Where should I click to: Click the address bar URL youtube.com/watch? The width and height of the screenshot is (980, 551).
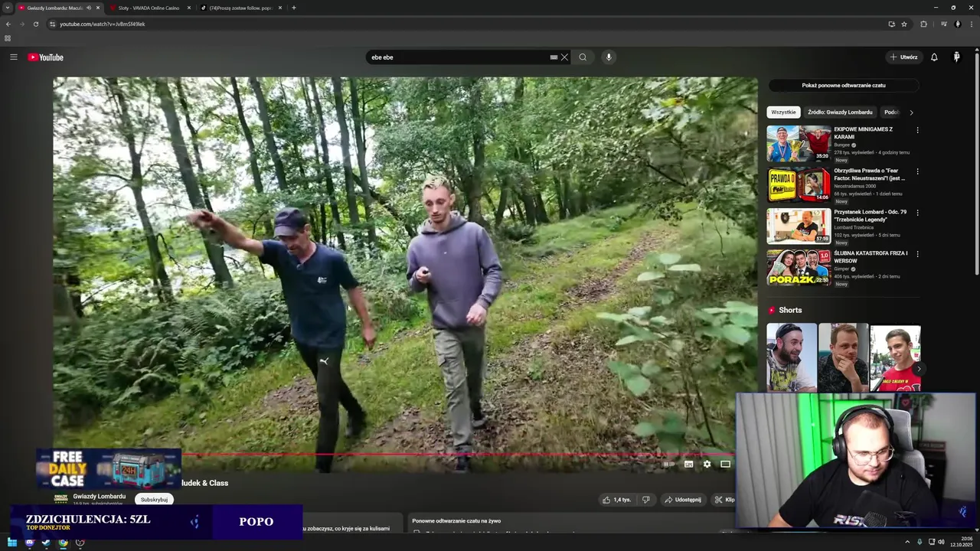pyautogui.click(x=103, y=24)
